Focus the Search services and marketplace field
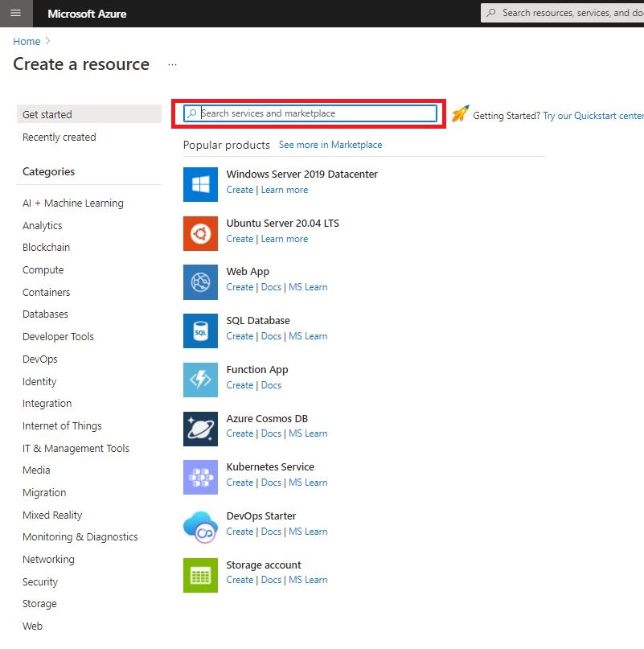644x649 pixels. click(x=310, y=113)
